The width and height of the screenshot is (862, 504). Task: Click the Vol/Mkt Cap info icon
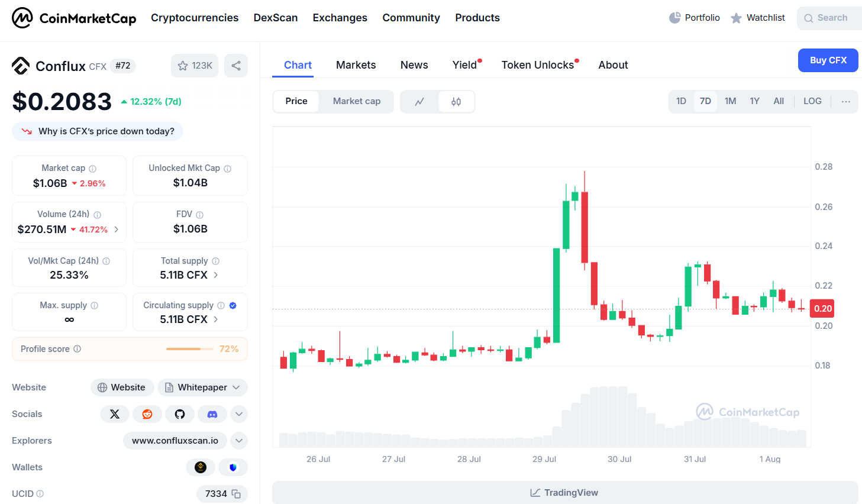click(106, 261)
